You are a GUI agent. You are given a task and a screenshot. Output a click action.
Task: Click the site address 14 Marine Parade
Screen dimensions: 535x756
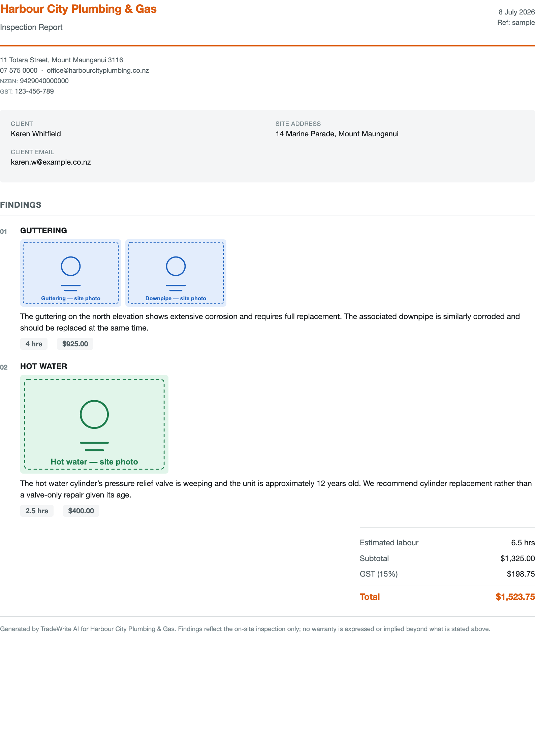[337, 134]
